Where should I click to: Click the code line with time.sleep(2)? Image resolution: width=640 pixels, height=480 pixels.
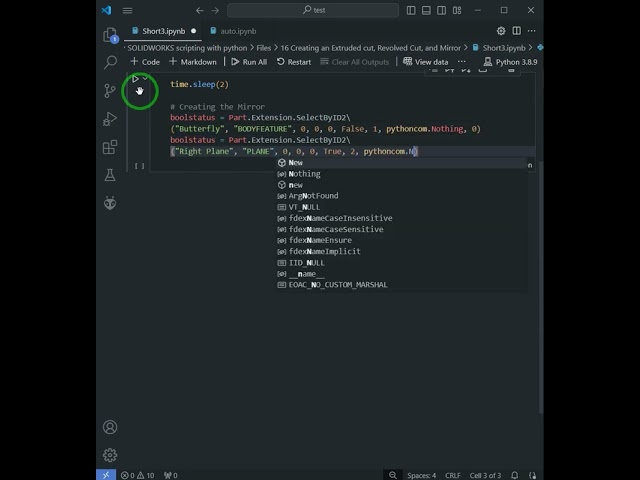click(x=199, y=84)
